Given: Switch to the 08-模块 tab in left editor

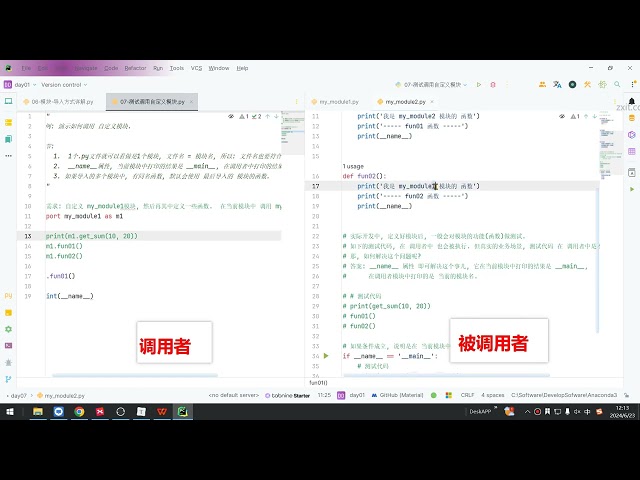Looking at the screenshot, I should tap(59, 102).
